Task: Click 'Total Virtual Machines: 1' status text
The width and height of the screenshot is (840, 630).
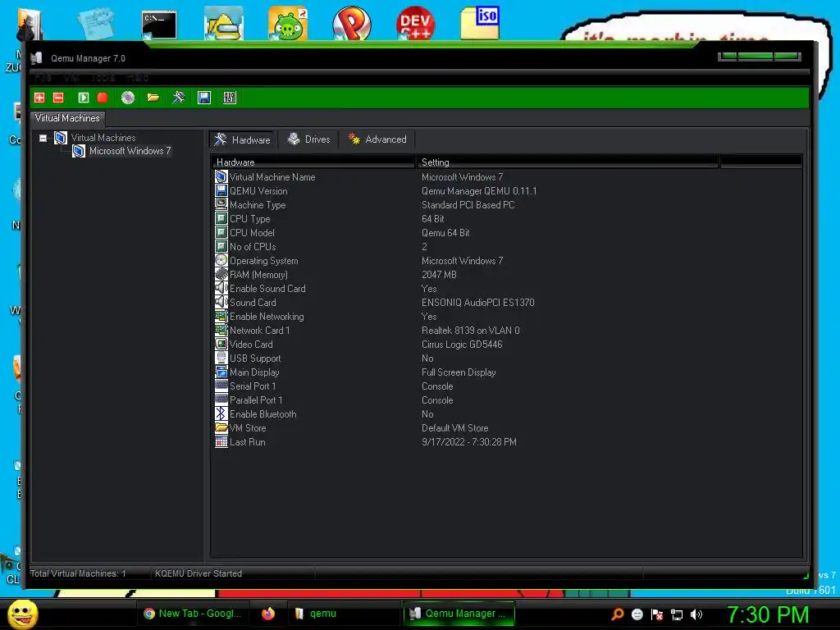Action: pos(78,573)
